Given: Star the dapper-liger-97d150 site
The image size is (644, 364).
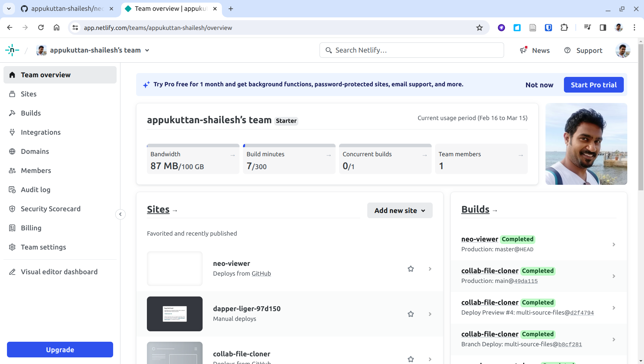Looking at the screenshot, I should coord(410,314).
